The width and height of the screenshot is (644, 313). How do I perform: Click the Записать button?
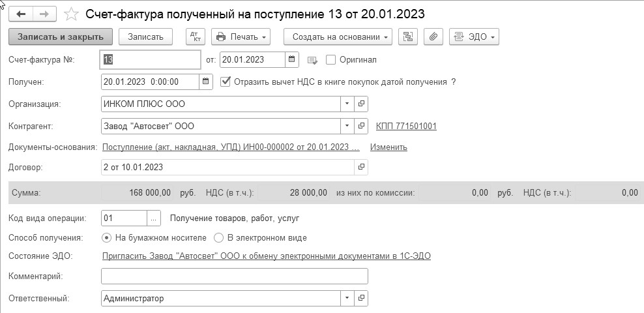pos(145,37)
